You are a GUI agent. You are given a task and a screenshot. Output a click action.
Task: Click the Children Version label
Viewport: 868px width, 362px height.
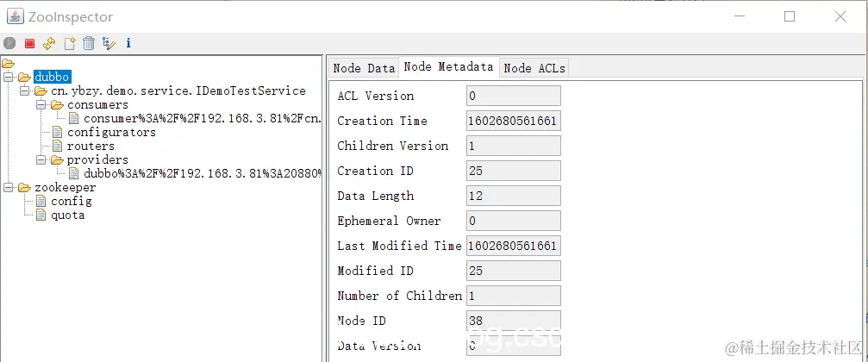(392, 146)
